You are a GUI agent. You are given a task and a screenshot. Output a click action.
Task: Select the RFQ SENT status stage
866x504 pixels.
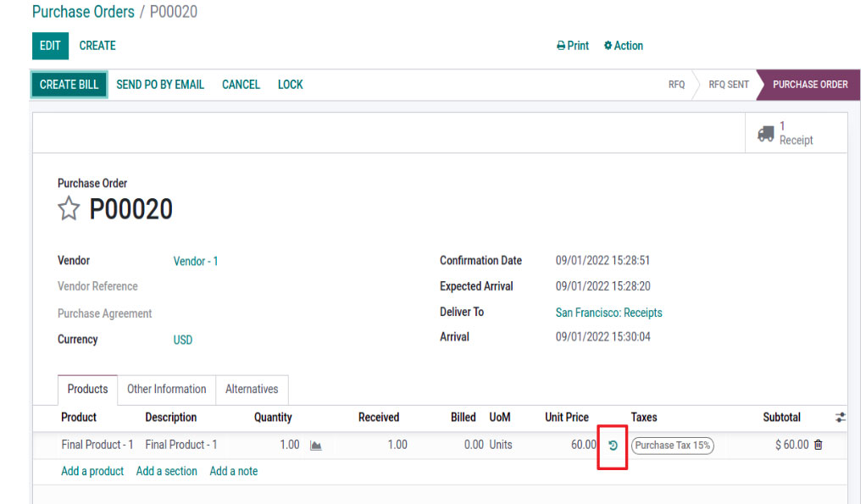pyautogui.click(x=729, y=85)
